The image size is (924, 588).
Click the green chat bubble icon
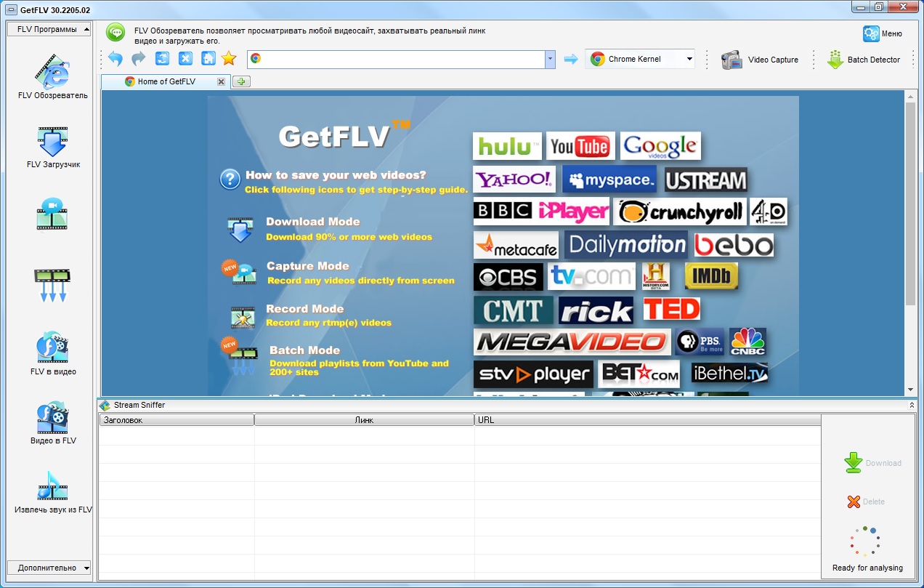pyautogui.click(x=115, y=32)
